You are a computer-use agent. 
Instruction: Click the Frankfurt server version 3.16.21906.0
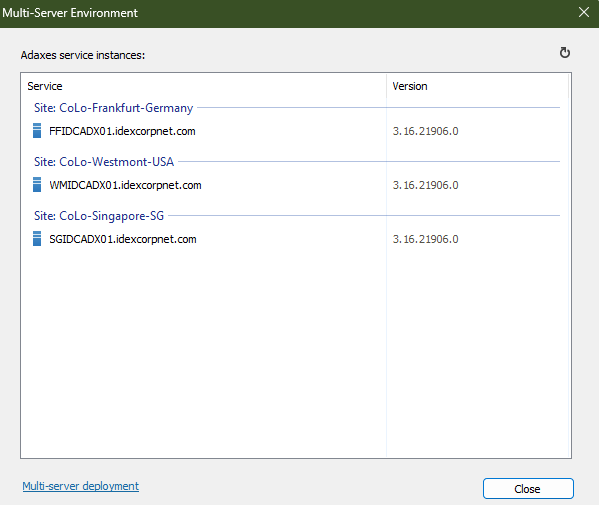[426, 131]
